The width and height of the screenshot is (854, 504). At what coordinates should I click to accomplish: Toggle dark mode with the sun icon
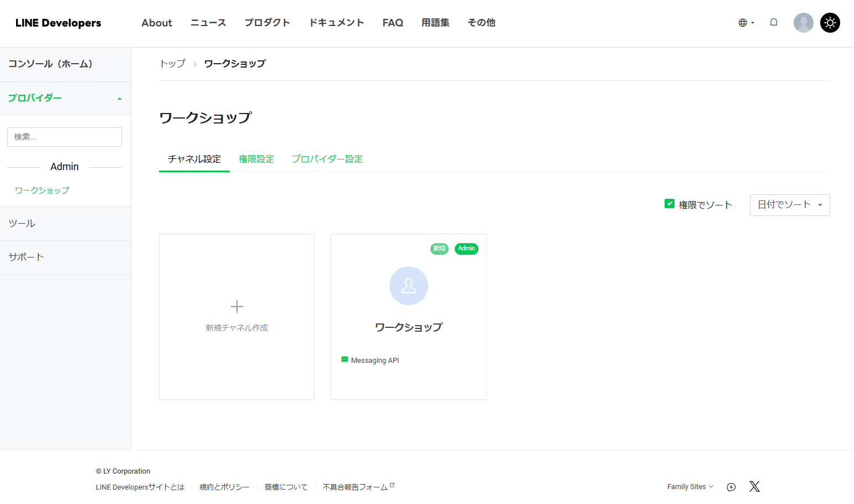coord(830,23)
